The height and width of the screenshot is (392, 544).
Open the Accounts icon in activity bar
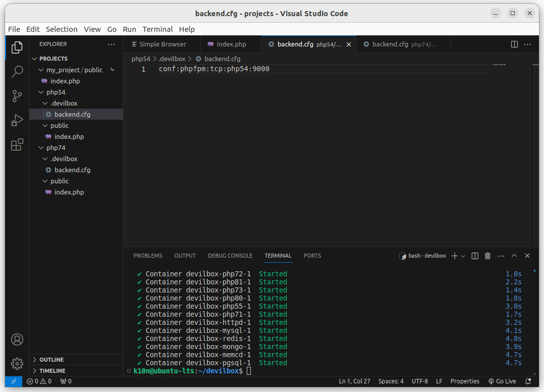[17, 339]
